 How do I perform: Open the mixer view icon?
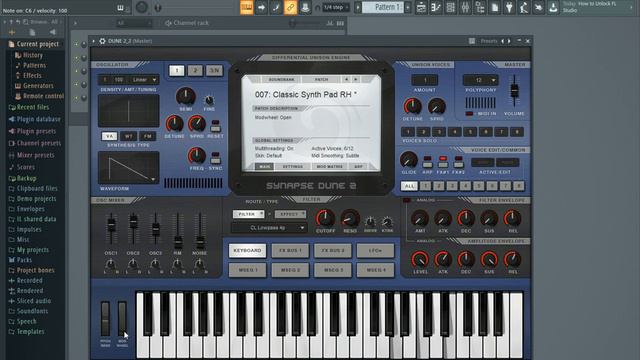coord(465,7)
